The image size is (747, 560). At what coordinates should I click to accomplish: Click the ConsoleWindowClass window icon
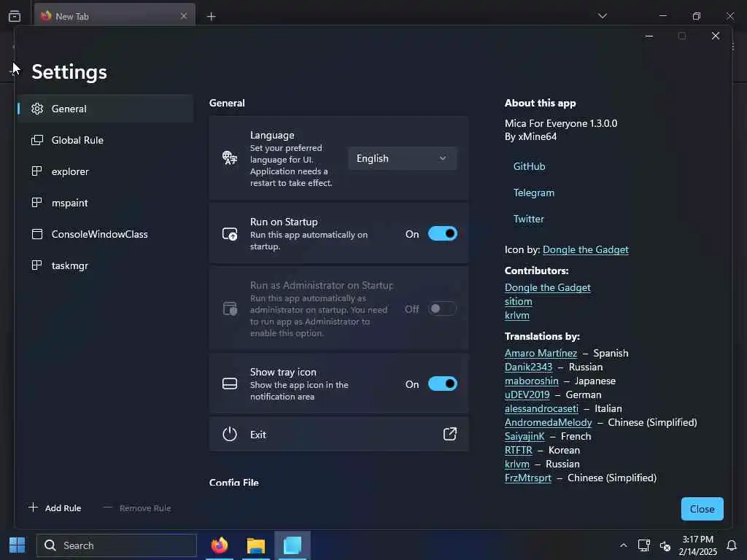point(37,234)
